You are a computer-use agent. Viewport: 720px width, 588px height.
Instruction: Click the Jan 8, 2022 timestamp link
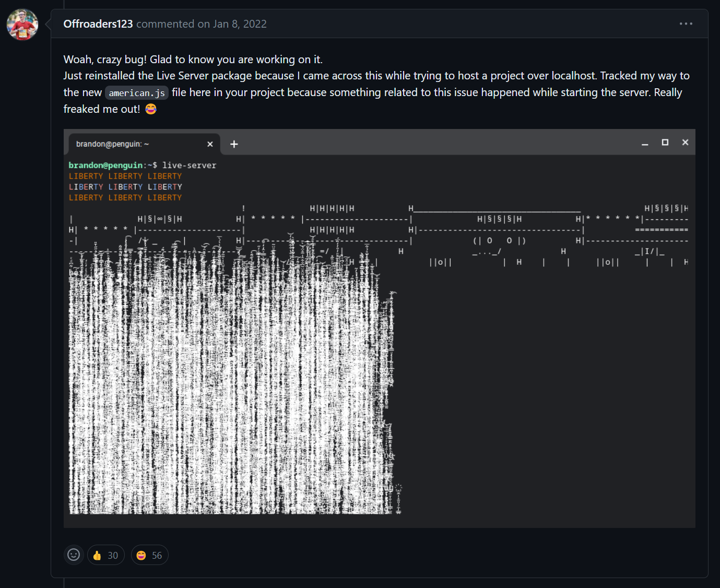239,23
